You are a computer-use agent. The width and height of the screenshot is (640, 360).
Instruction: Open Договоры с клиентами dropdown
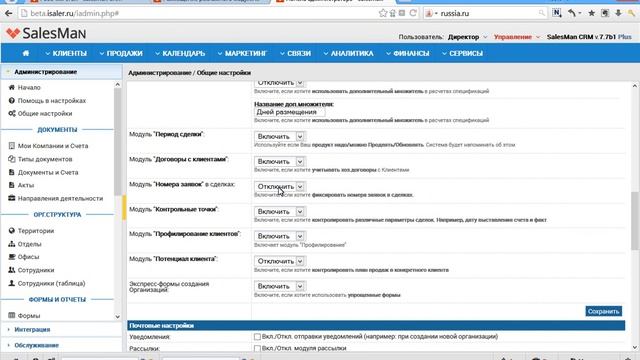(279, 162)
